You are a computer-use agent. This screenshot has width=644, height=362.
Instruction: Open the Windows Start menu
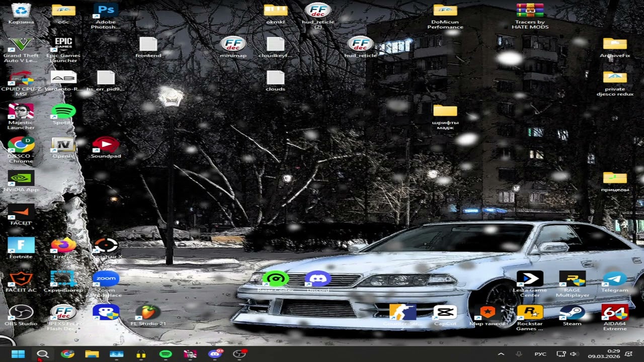coord(18,354)
